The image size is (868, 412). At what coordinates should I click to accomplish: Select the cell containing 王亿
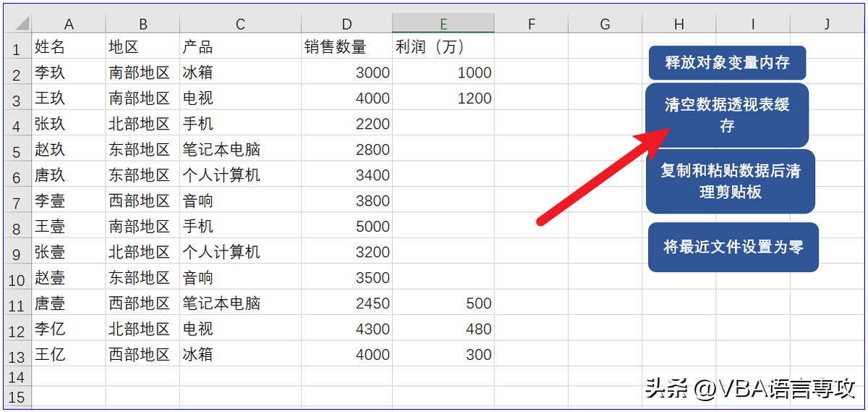(69, 355)
